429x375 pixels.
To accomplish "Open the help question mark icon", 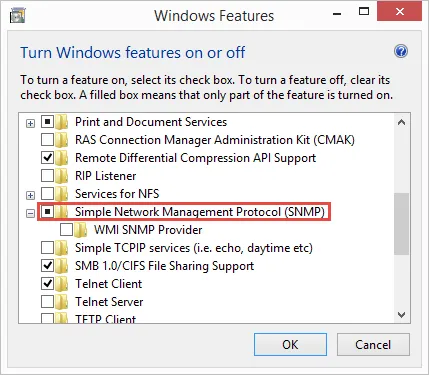I will 401,51.
